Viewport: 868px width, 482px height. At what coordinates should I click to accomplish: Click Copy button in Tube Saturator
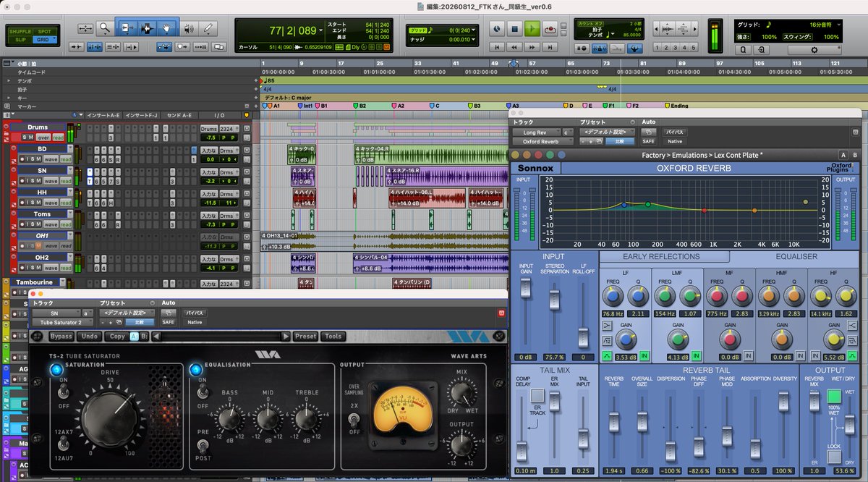point(116,337)
